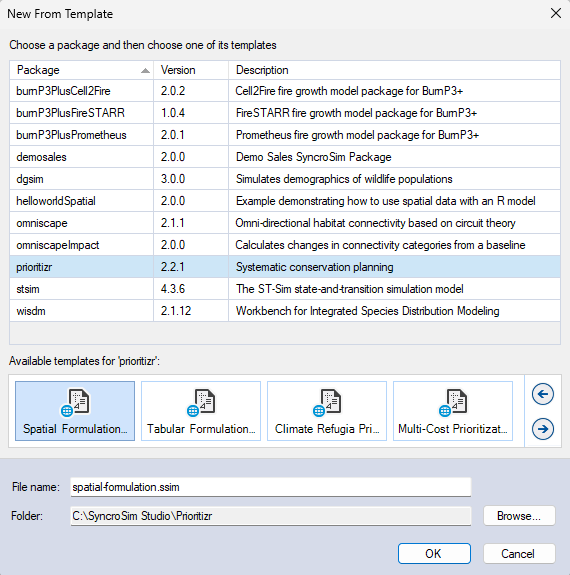Sort list by Package column arrow
The width and height of the screenshot is (570, 575).
[x=145, y=70]
